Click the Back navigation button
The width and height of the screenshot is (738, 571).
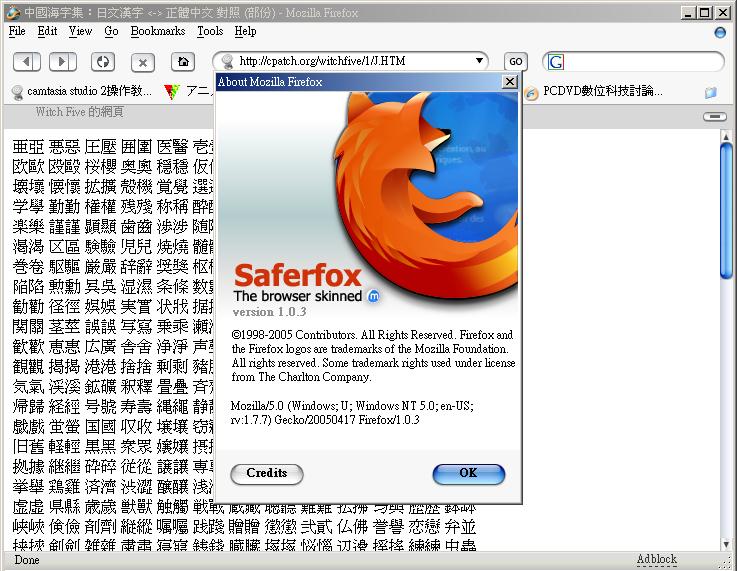27,62
